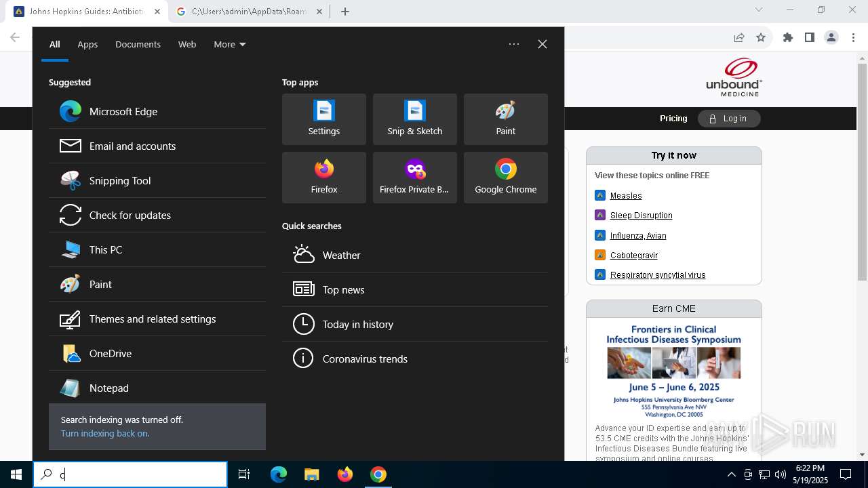Click the taskbar clock and date

810,474
